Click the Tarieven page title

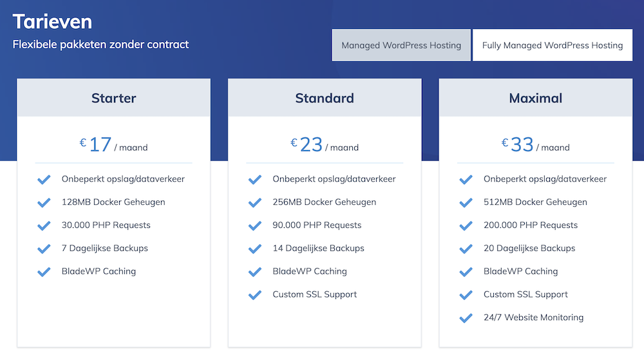[53, 22]
